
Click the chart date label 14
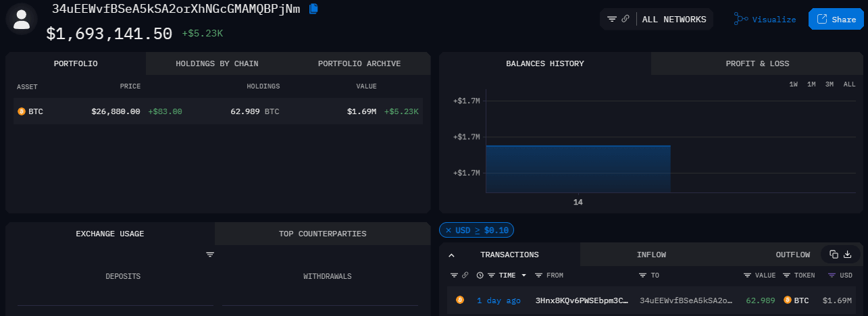pos(578,203)
